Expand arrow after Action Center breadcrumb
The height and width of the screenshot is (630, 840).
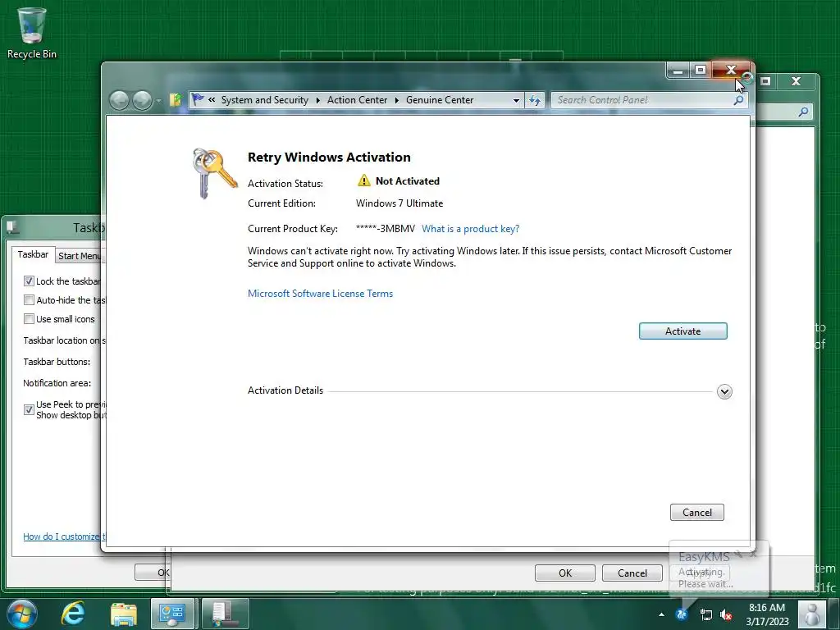[x=396, y=100]
